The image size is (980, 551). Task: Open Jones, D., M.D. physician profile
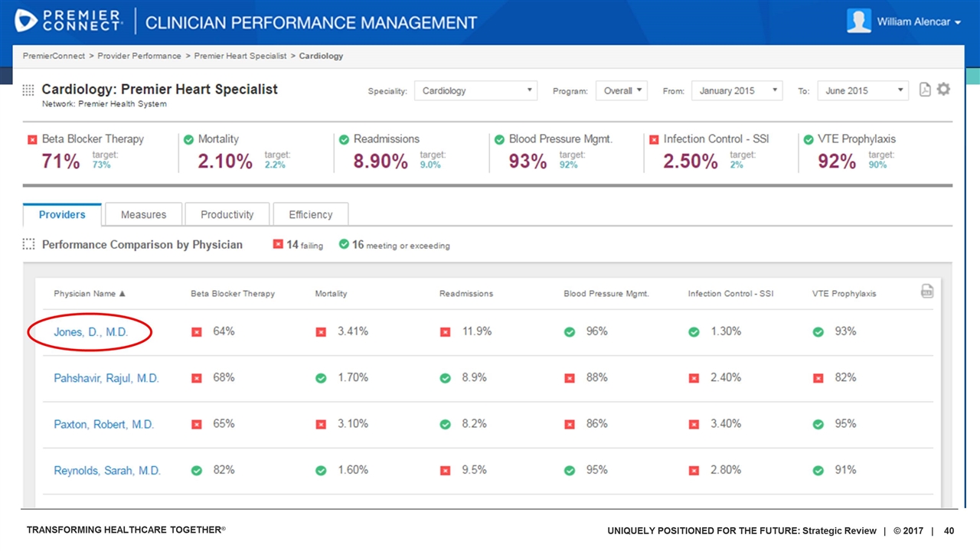pyautogui.click(x=90, y=332)
